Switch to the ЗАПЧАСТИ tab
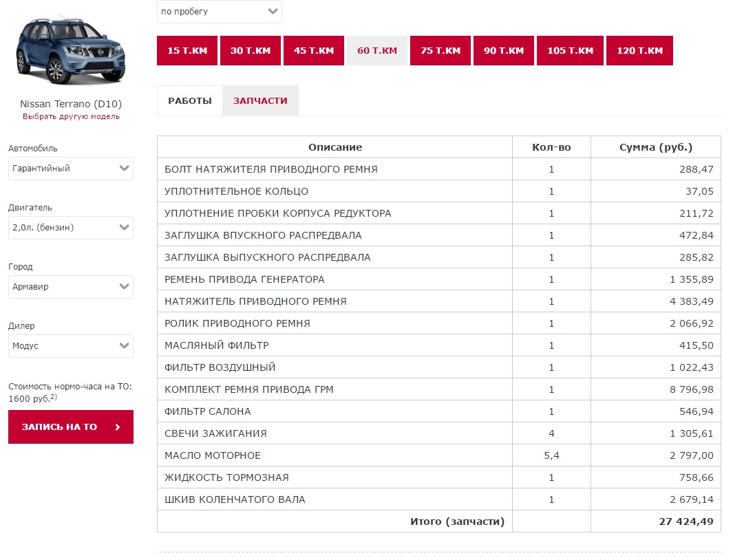733x560 pixels. 260,100
